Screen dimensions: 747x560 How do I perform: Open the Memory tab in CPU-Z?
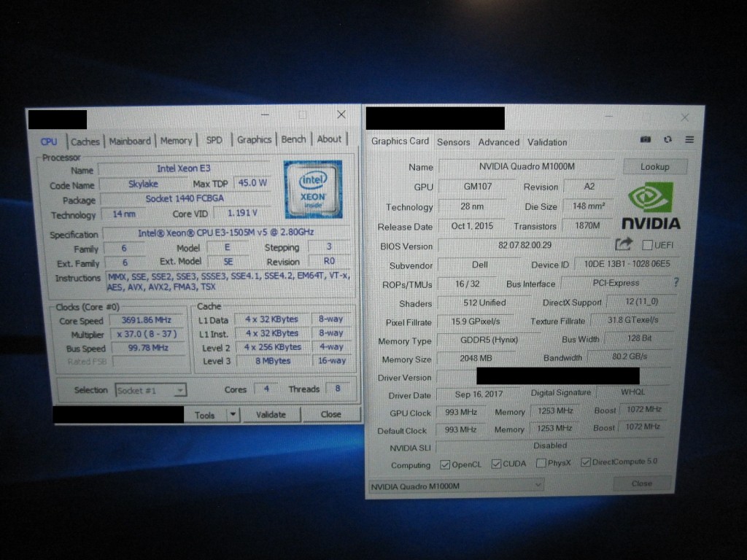tap(176, 141)
